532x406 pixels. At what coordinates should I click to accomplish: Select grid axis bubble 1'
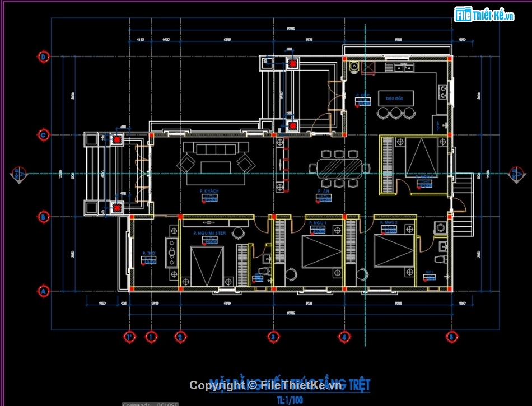point(129,337)
